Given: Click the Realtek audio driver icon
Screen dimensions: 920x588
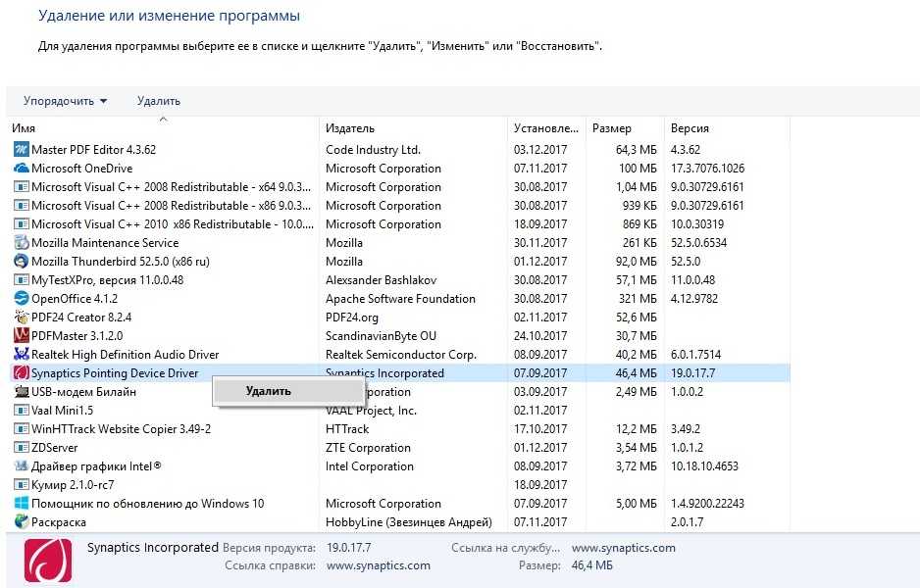Looking at the screenshot, I should [x=21, y=355].
